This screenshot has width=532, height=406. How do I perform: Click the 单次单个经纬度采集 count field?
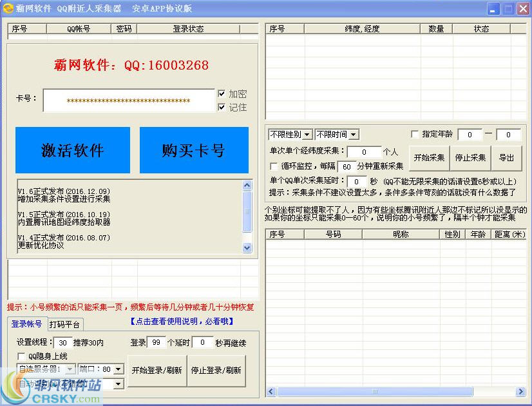(x=364, y=152)
